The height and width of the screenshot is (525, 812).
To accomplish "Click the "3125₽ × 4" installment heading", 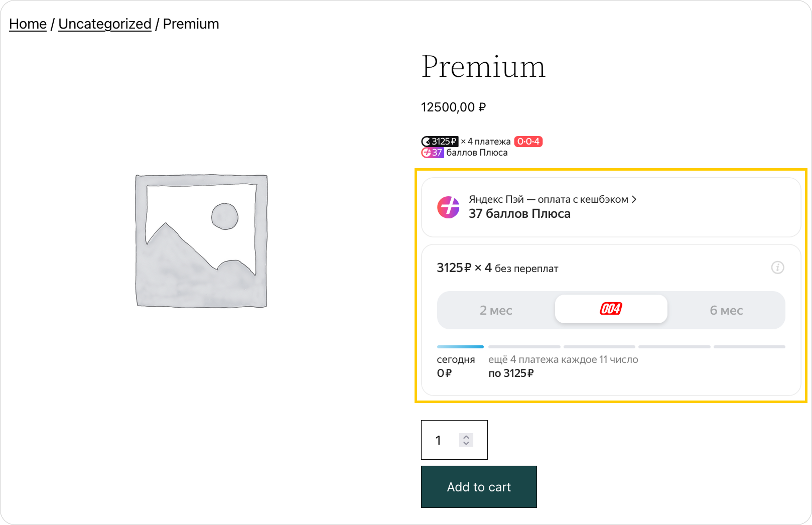I will 464,268.
